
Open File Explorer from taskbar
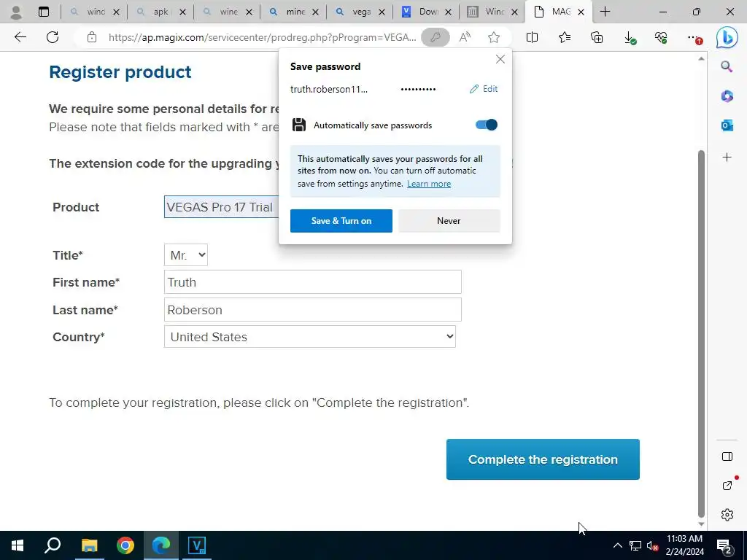point(89,545)
